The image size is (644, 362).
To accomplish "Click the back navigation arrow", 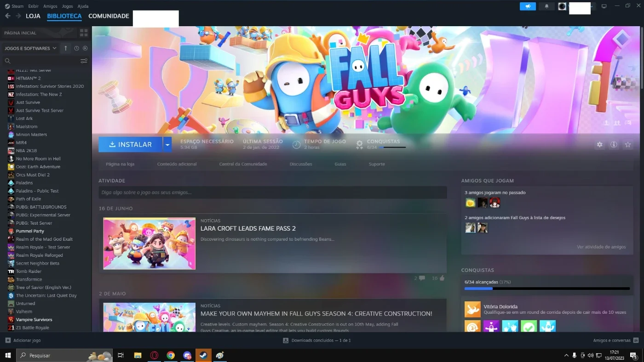I will pyautogui.click(x=7, y=16).
